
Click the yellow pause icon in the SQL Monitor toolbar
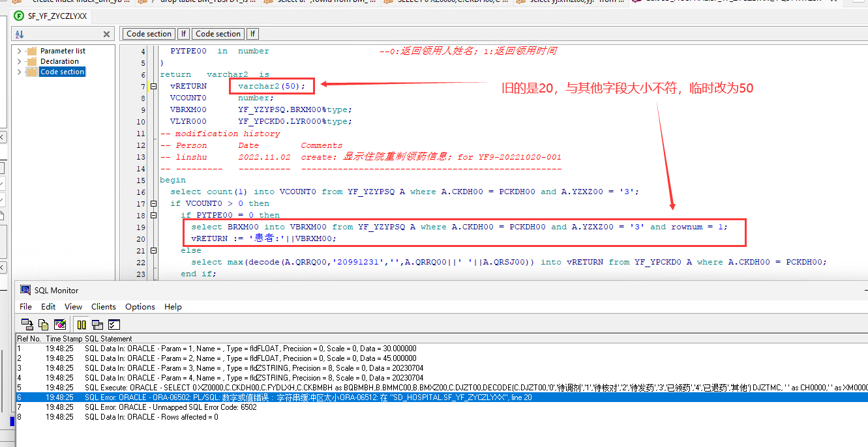tap(82, 324)
